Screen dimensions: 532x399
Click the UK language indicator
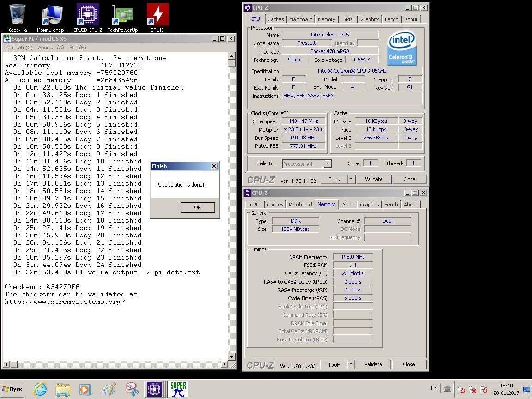pos(434,388)
